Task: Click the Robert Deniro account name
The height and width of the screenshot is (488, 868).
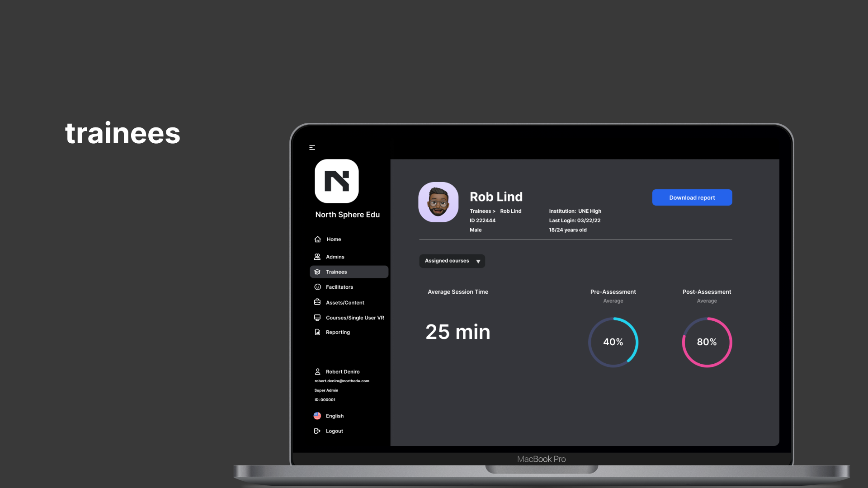Action: pyautogui.click(x=343, y=371)
